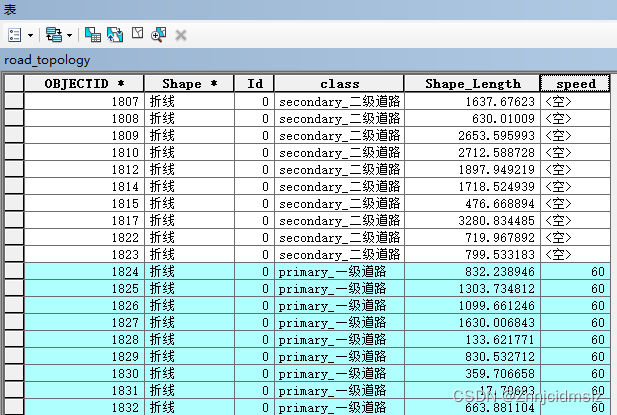Image resolution: width=617 pixels, height=415 pixels.
Task: Click OBJECTID cell 1808
Action: coord(84,118)
